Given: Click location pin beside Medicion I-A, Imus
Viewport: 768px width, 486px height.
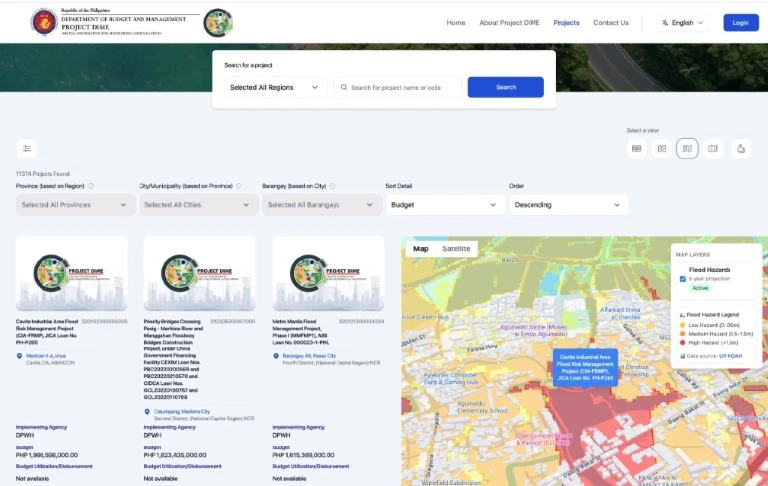Looking at the screenshot, I should click(20, 356).
